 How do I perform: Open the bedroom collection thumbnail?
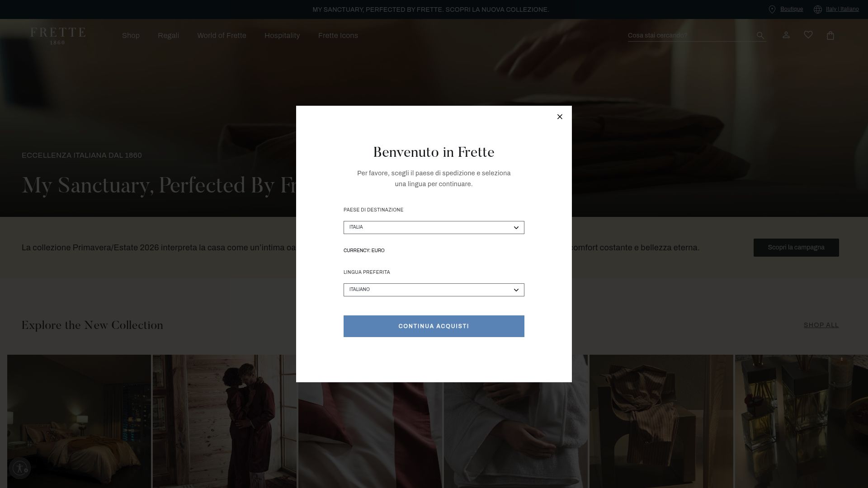point(79,421)
